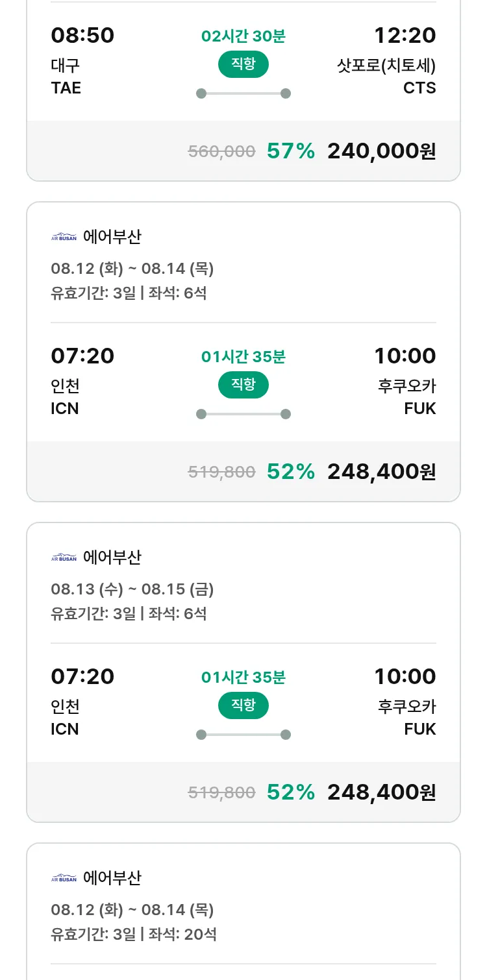Click the 08.13 (수) ~ 08.15 (금) date range

pos(132,589)
